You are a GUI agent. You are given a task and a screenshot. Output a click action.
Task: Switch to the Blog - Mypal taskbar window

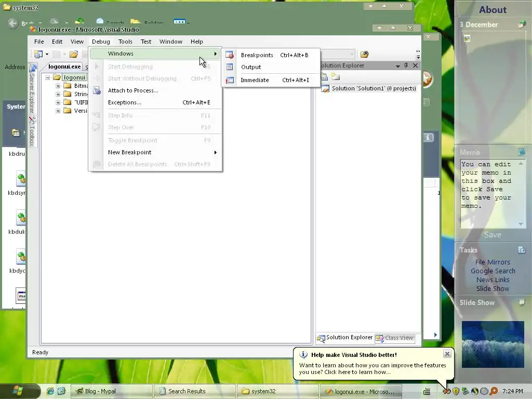pos(111,391)
